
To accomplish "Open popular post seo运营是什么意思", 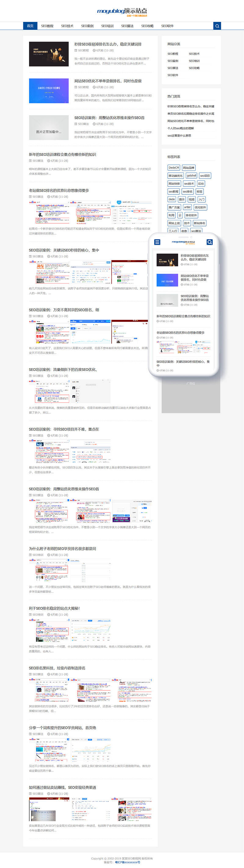I will click(x=179, y=136).
